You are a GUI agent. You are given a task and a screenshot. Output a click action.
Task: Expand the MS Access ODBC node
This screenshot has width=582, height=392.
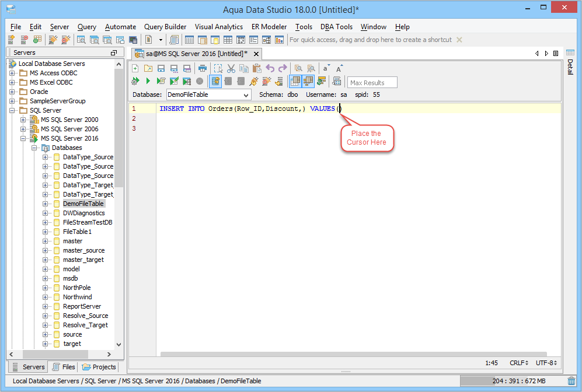pyautogui.click(x=12, y=73)
